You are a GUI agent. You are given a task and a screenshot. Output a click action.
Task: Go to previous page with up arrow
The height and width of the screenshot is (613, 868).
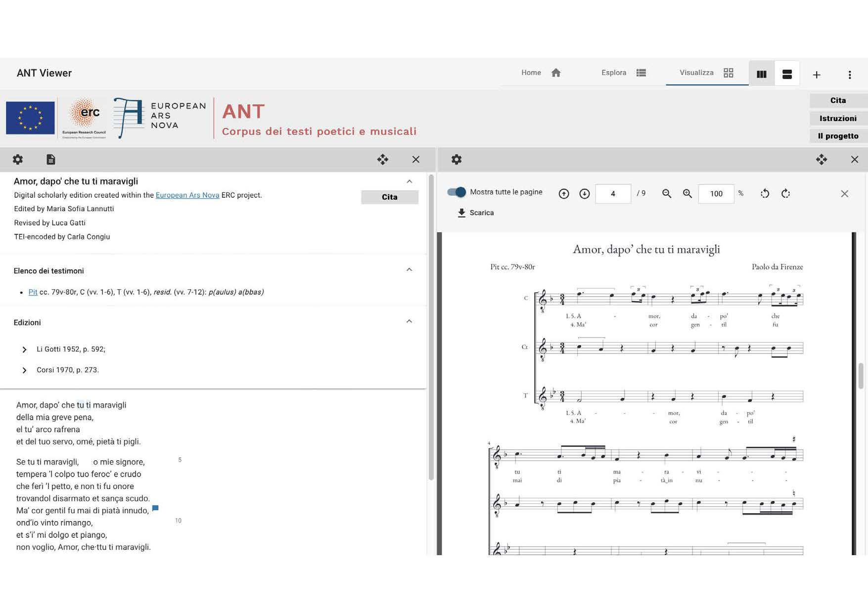564,194
